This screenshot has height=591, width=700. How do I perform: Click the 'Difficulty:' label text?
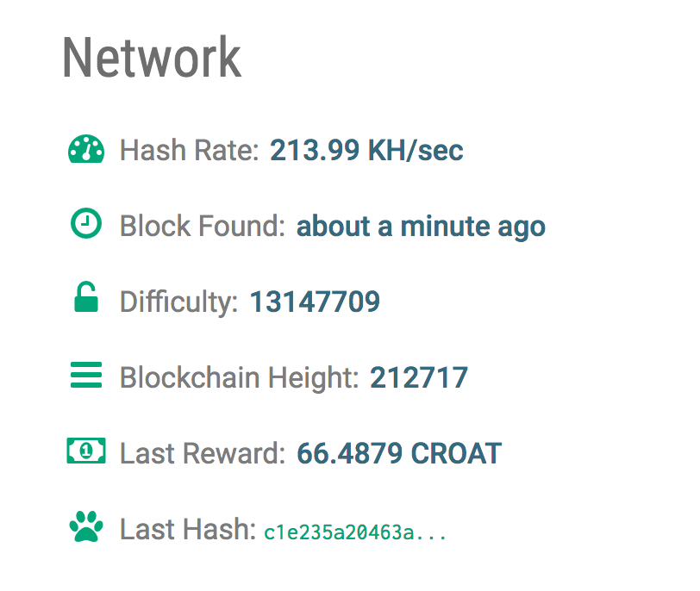coord(179,303)
